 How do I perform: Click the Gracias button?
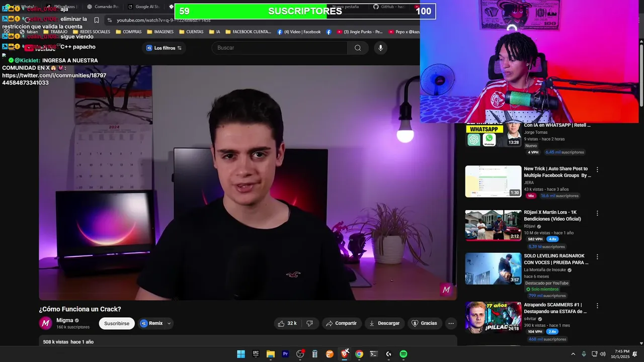pos(425,323)
